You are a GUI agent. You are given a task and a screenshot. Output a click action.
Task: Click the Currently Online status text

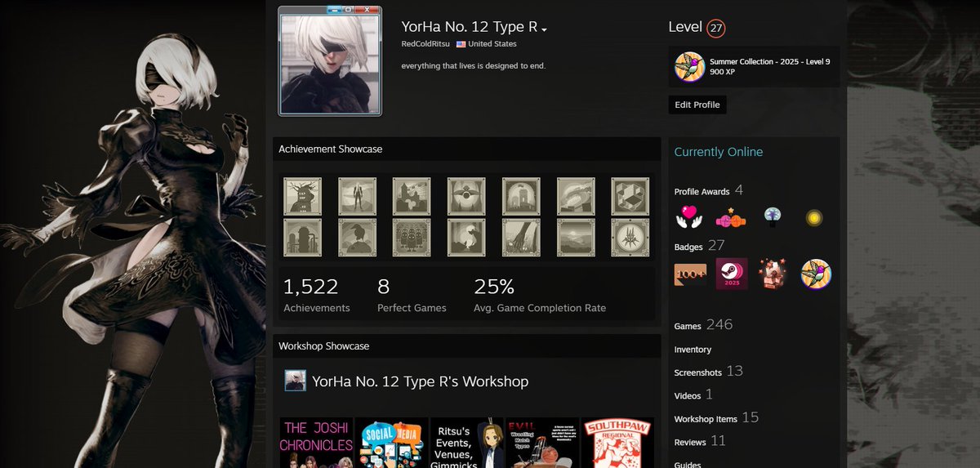[719, 152]
